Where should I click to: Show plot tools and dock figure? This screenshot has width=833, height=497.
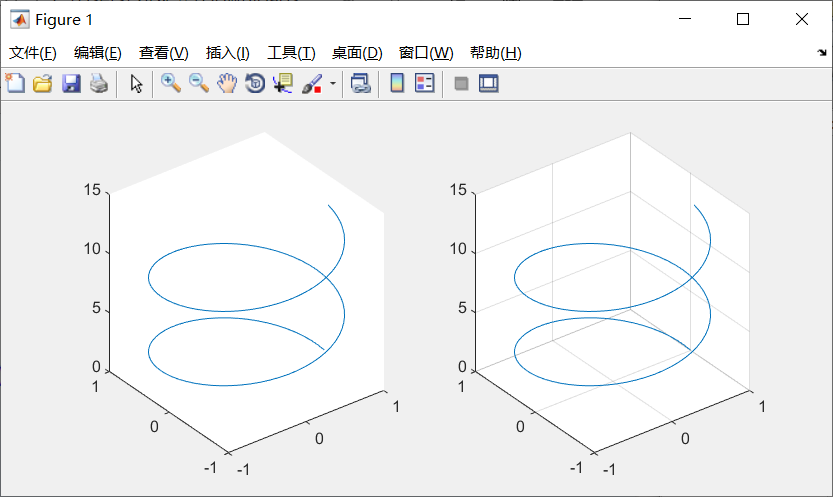[x=489, y=83]
